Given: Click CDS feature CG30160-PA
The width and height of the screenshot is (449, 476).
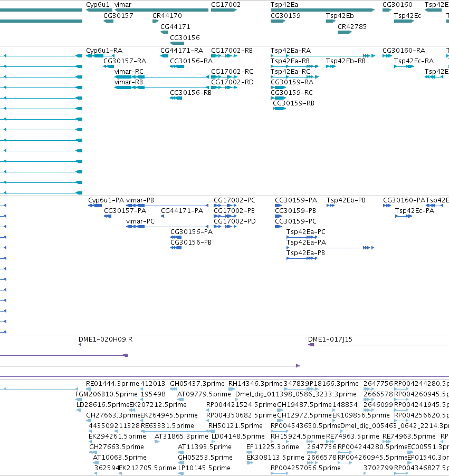Looking at the screenshot, I should (x=404, y=200).
